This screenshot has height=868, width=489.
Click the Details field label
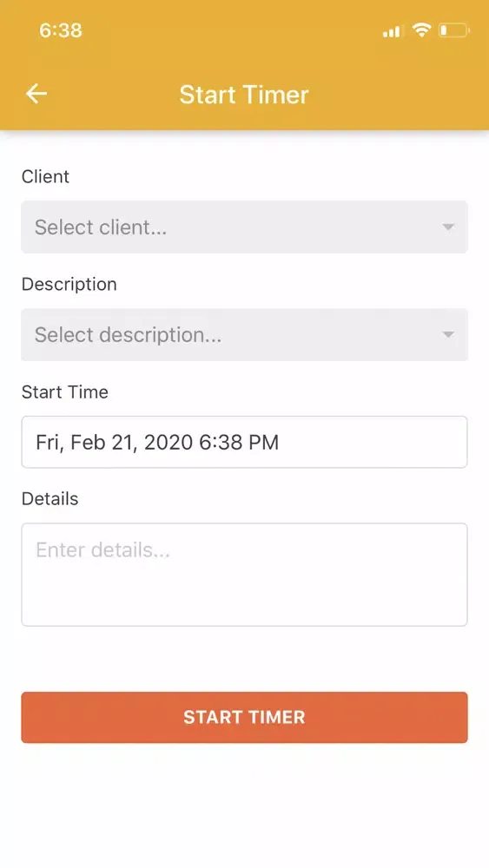[x=50, y=499]
